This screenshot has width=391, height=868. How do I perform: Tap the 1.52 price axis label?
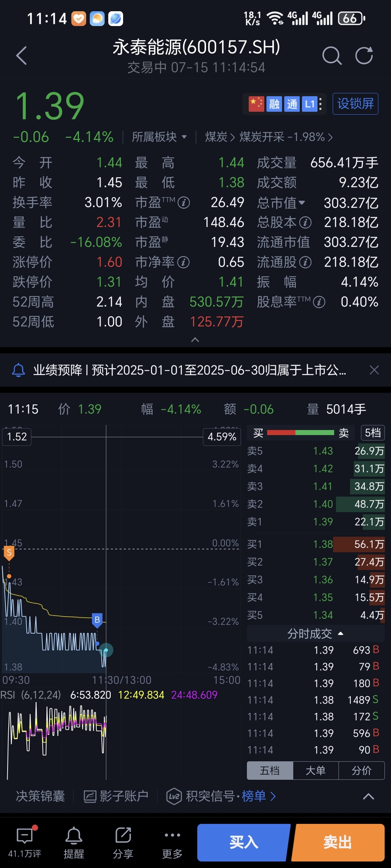17,437
